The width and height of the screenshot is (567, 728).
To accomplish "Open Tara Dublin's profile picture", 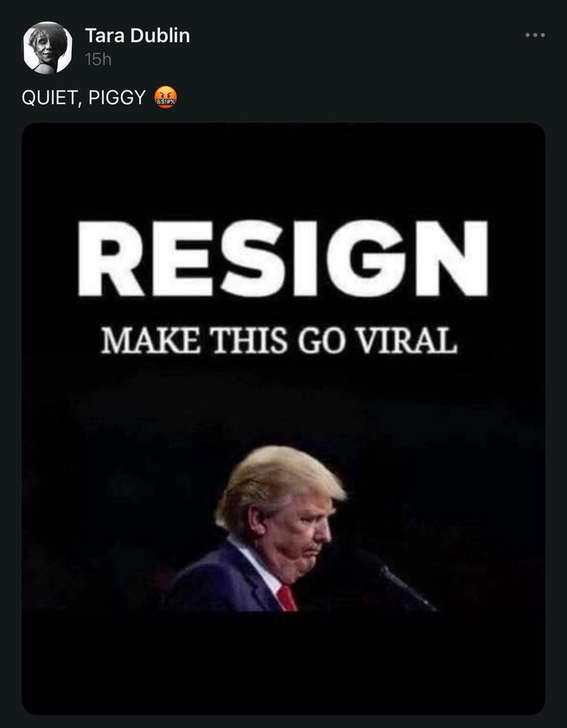I will click(x=47, y=47).
